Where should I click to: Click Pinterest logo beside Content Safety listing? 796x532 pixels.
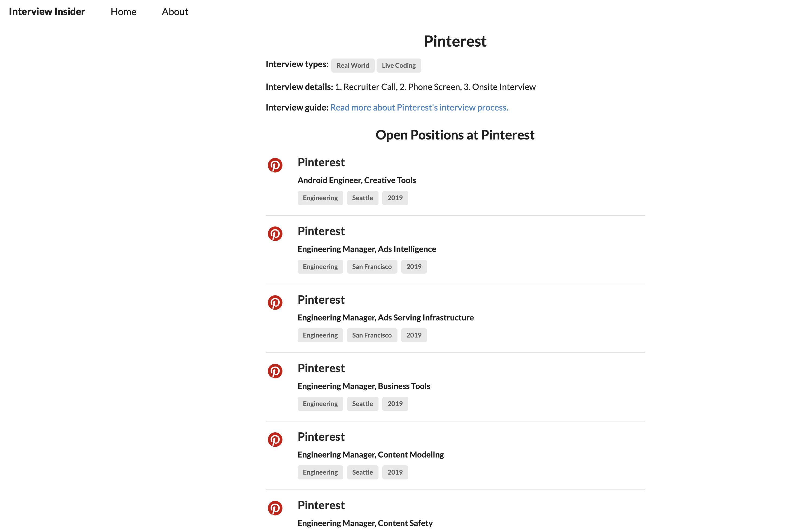[x=275, y=508]
